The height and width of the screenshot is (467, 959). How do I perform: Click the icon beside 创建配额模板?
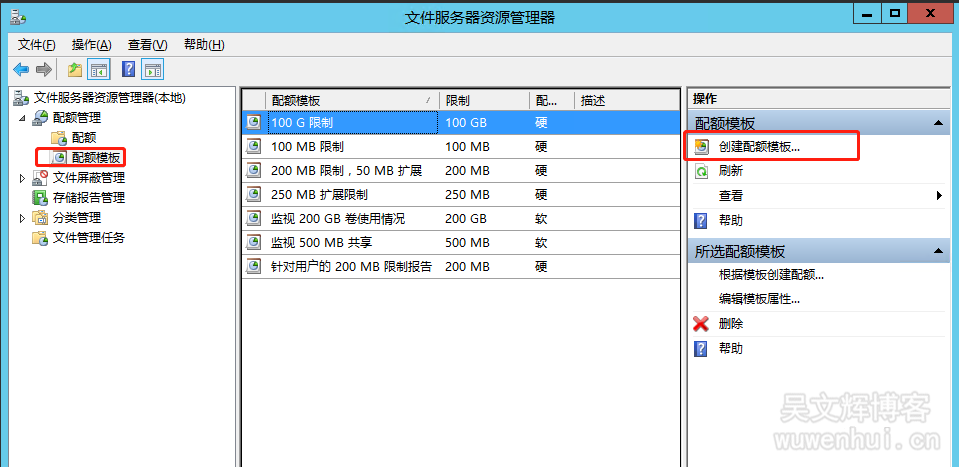(x=701, y=146)
